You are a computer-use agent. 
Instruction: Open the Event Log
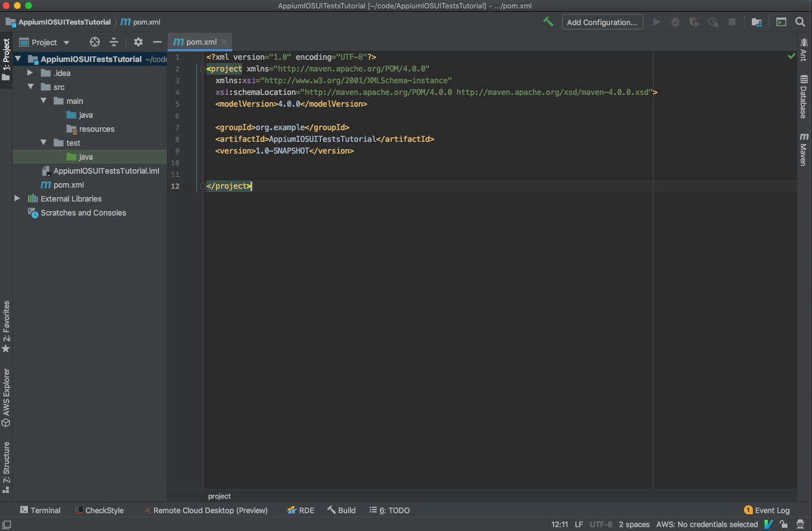(x=767, y=510)
